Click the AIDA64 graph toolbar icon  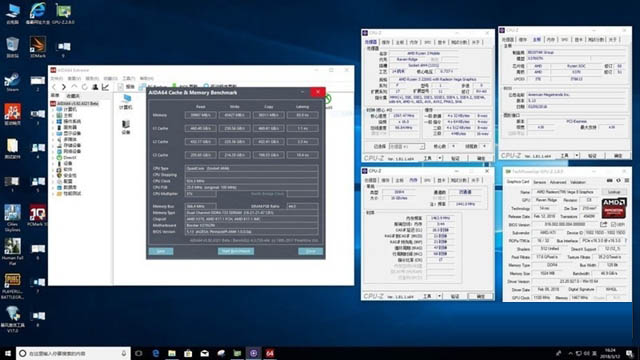(x=105, y=87)
